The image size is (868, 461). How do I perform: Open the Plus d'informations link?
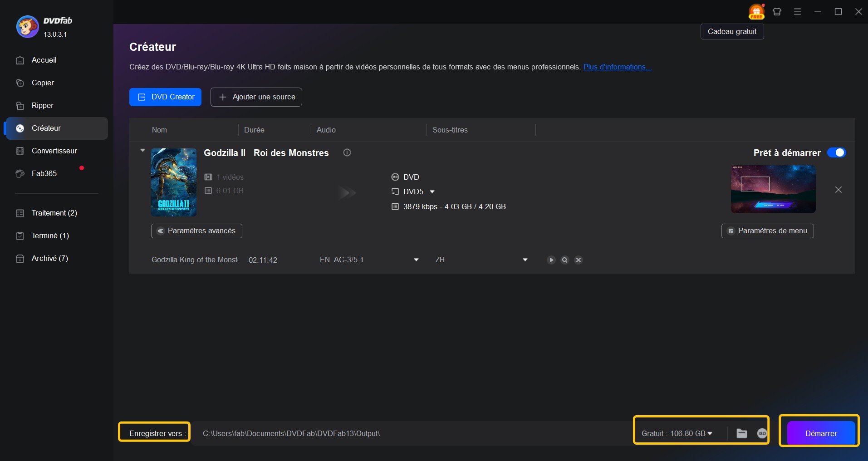pos(618,67)
